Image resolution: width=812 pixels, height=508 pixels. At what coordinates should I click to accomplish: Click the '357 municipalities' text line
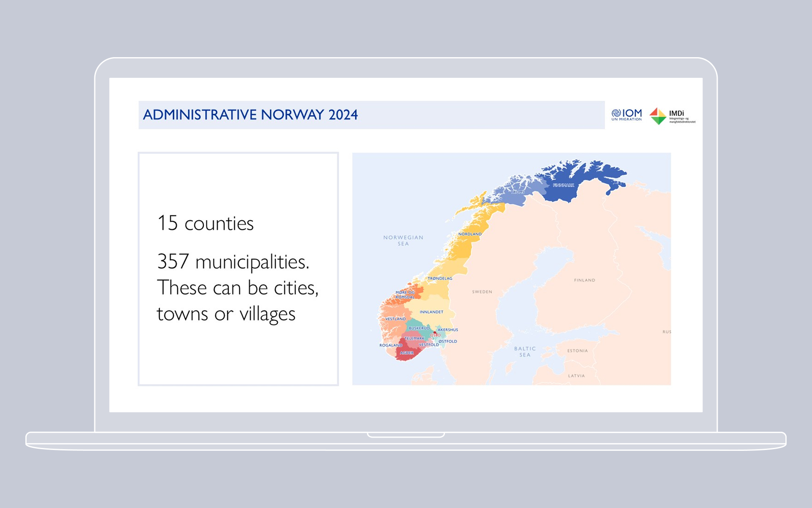(233, 262)
